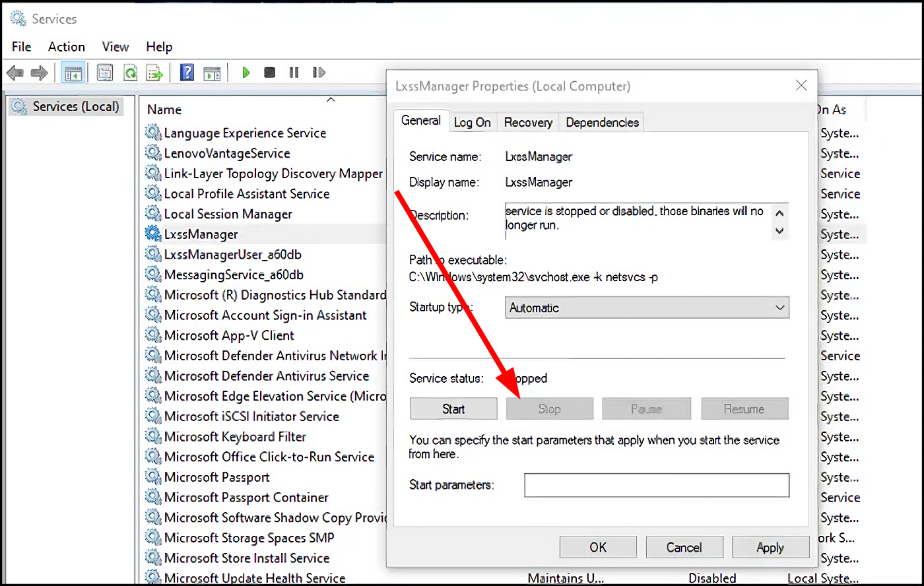
Task: Select Services (Local) in the tree
Action: 75,107
